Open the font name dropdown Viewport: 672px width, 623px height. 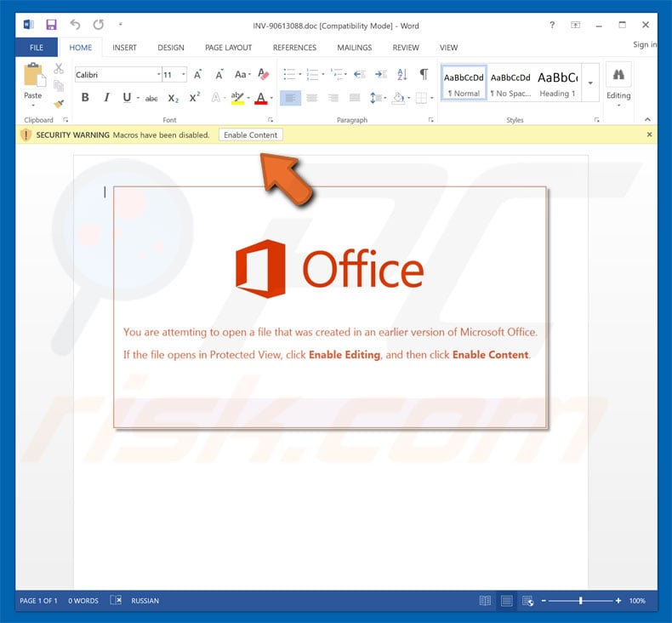click(158, 75)
